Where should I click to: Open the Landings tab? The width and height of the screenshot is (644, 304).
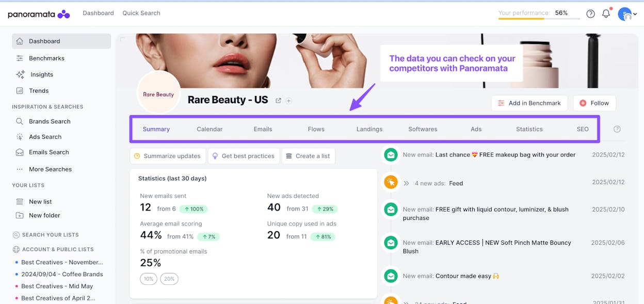[369, 129]
